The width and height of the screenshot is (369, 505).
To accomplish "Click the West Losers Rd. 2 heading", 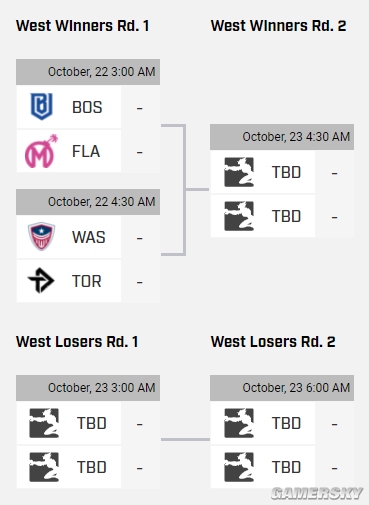I will 273,342.
